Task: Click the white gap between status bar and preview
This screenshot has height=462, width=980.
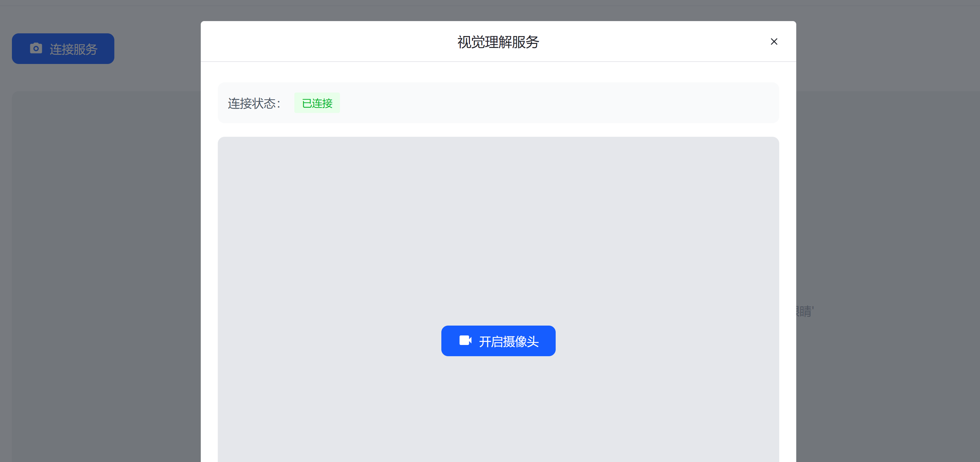Action: (498, 130)
